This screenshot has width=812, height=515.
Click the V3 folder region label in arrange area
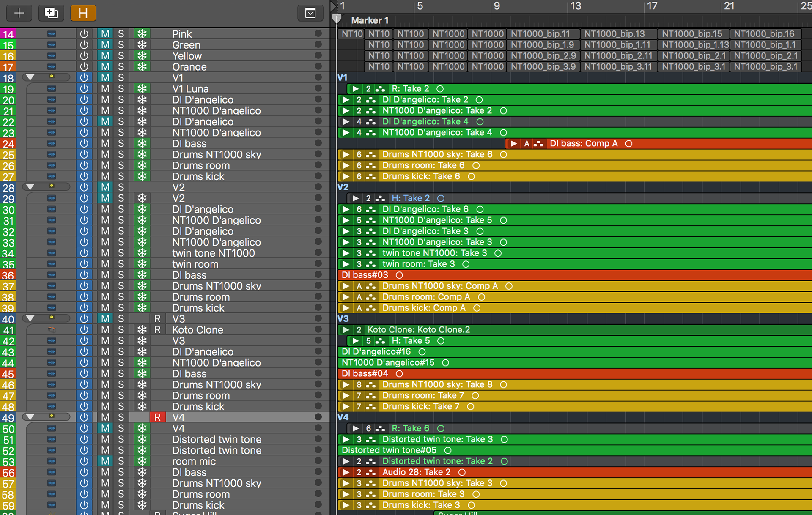pyautogui.click(x=343, y=319)
